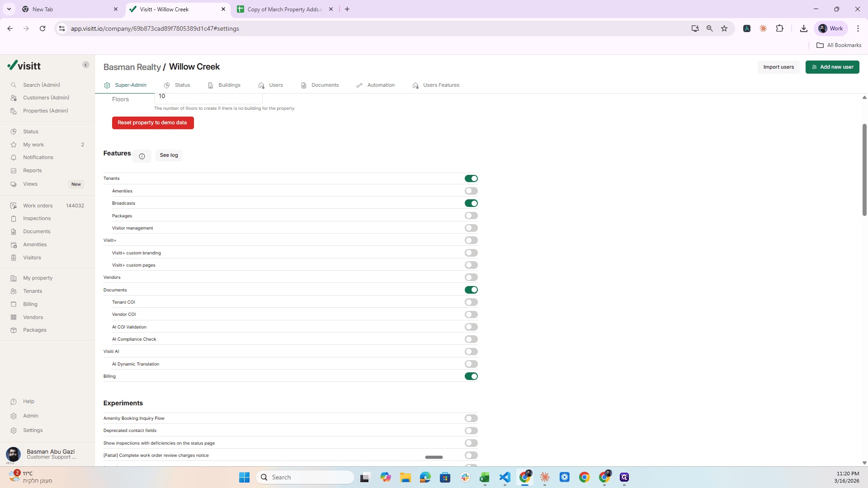Click Reset property to demo data
This screenshot has height=488, width=868.
(153, 123)
